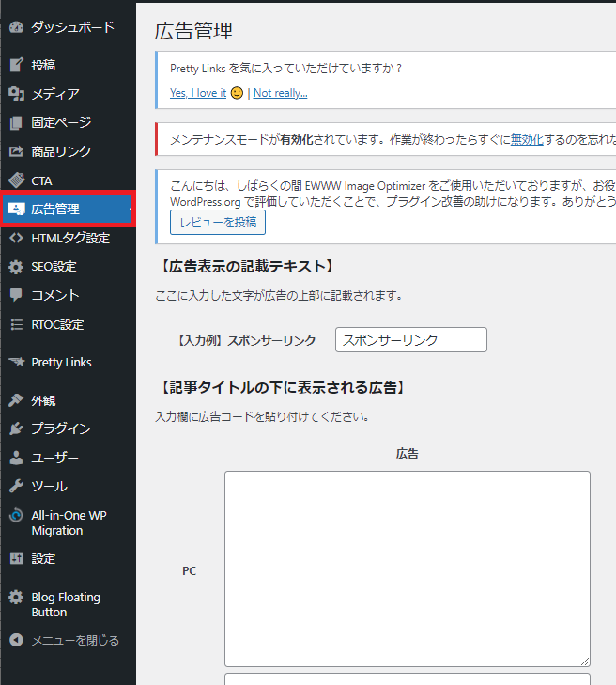Click the Pretty Links star icon
The image size is (616, 685).
16,362
